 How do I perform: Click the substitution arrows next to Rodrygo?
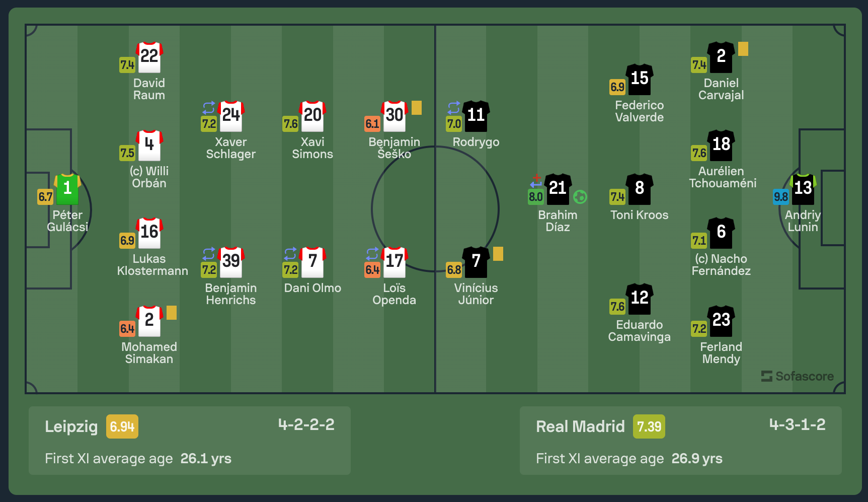click(454, 107)
